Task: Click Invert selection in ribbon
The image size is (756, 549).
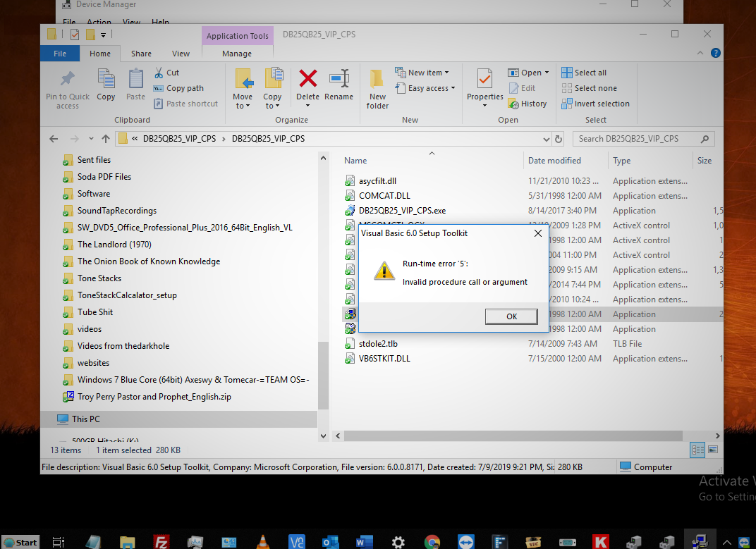Action: (595, 104)
